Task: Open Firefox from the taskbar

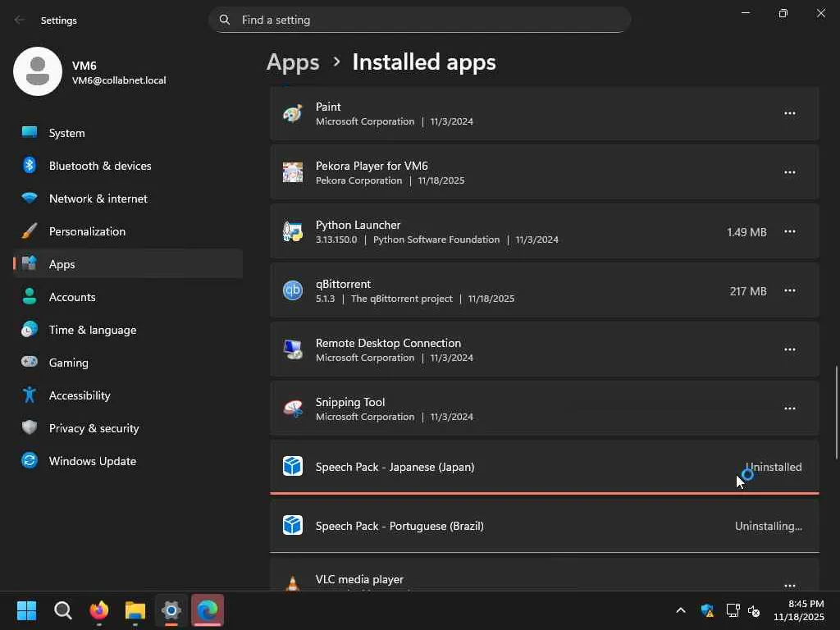Action: tap(99, 610)
